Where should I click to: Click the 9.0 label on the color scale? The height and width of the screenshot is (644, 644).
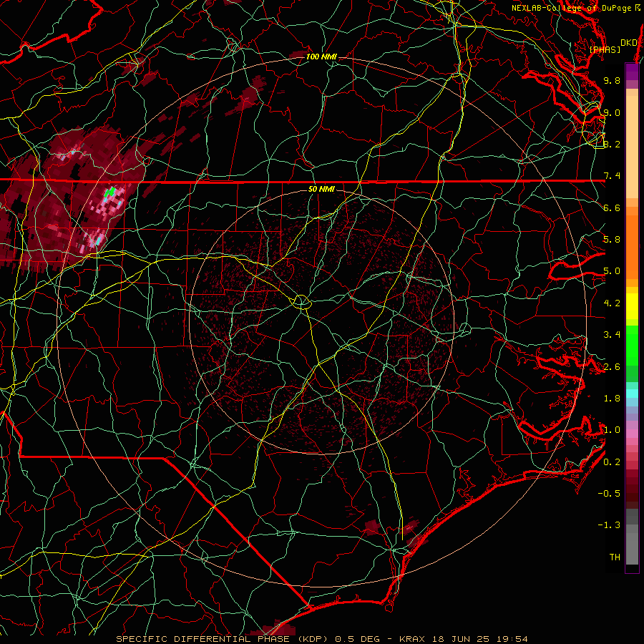pos(612,112)
